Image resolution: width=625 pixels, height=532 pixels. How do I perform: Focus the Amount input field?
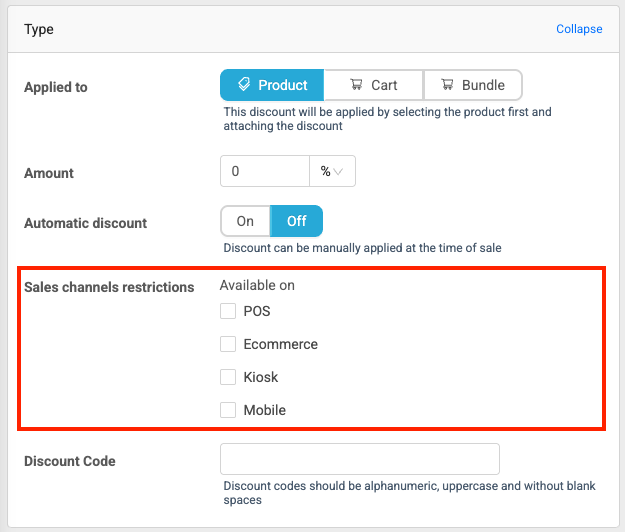coord(265,171)
